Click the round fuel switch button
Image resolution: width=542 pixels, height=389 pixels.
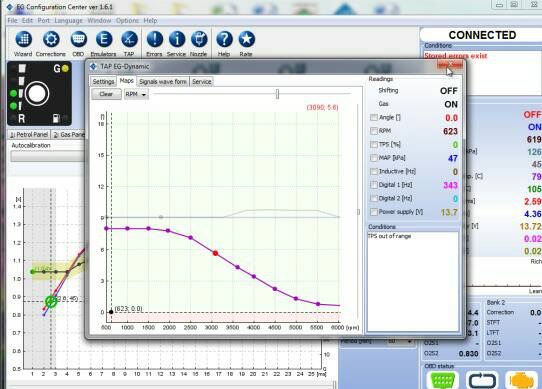(x=37, y=93)
